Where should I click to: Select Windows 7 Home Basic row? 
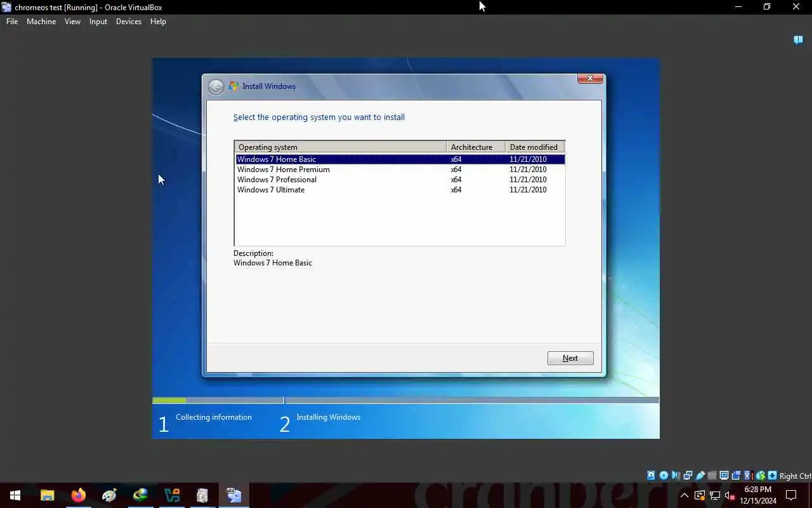click(400, 159)
